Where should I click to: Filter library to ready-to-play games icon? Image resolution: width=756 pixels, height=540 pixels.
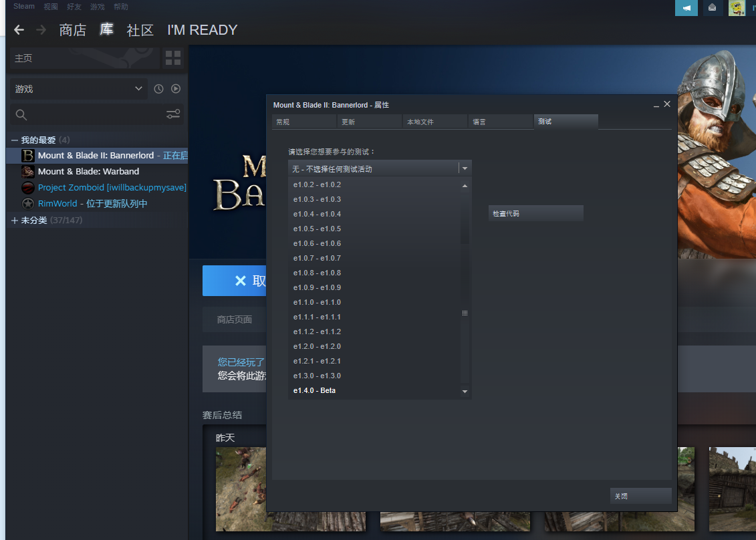(x=176, y=89)
